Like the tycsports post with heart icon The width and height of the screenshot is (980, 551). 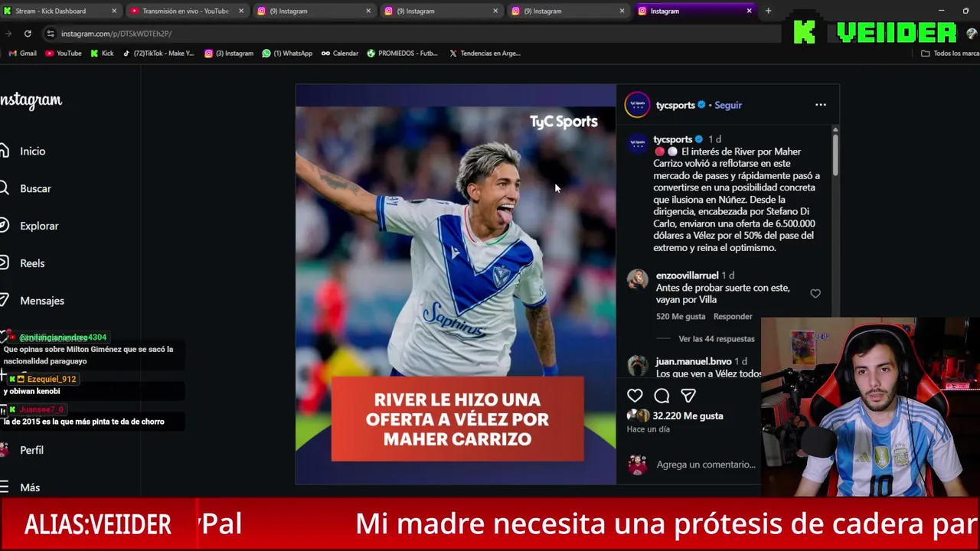pos(635,396)
